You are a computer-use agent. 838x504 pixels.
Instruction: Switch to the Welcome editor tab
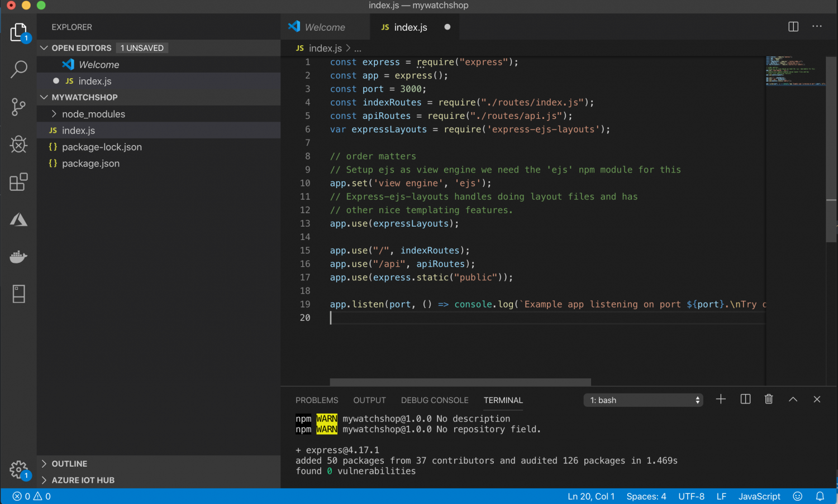325,27
